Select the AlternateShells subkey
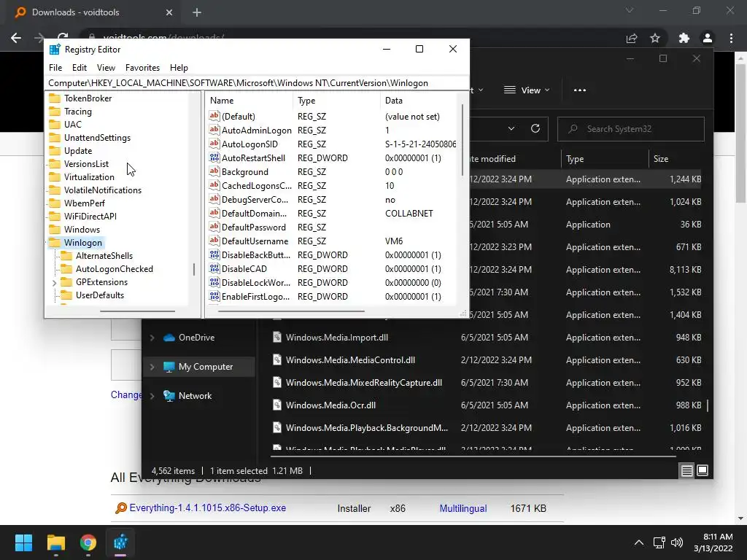Screen dimensions: 747x560 click(104, 256)
